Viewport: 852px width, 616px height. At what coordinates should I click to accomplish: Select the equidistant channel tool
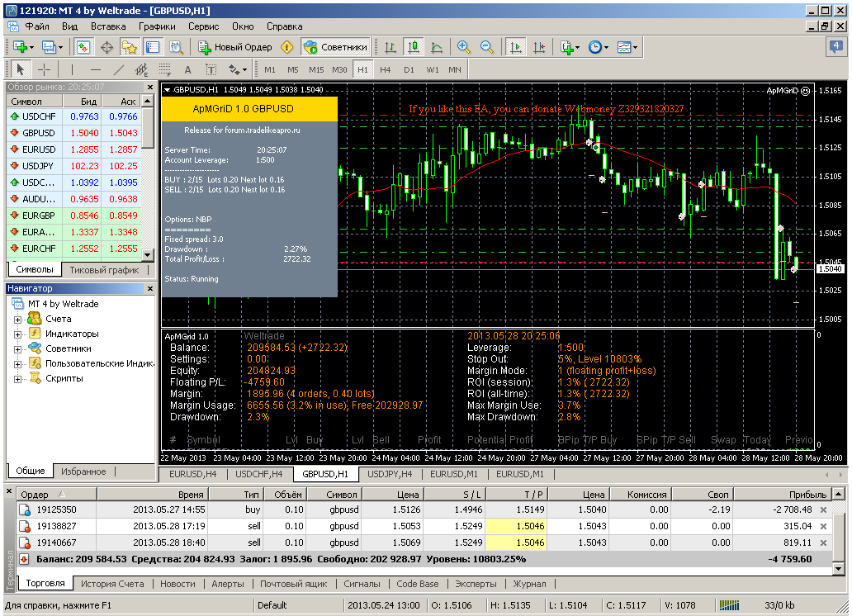point(142,69)
